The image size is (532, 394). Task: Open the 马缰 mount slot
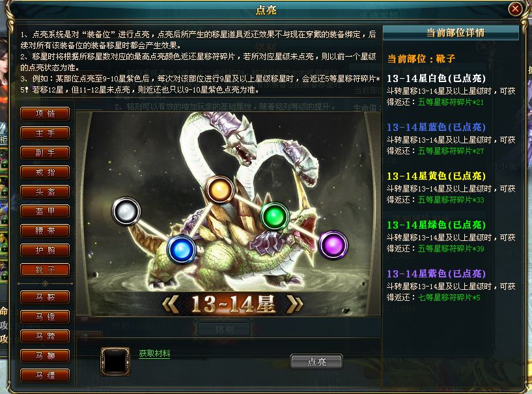tap(45, 375)
